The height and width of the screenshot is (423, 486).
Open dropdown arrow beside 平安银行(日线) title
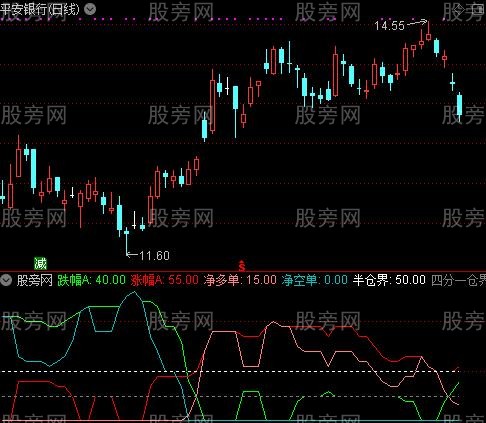[x=89, y=9]
